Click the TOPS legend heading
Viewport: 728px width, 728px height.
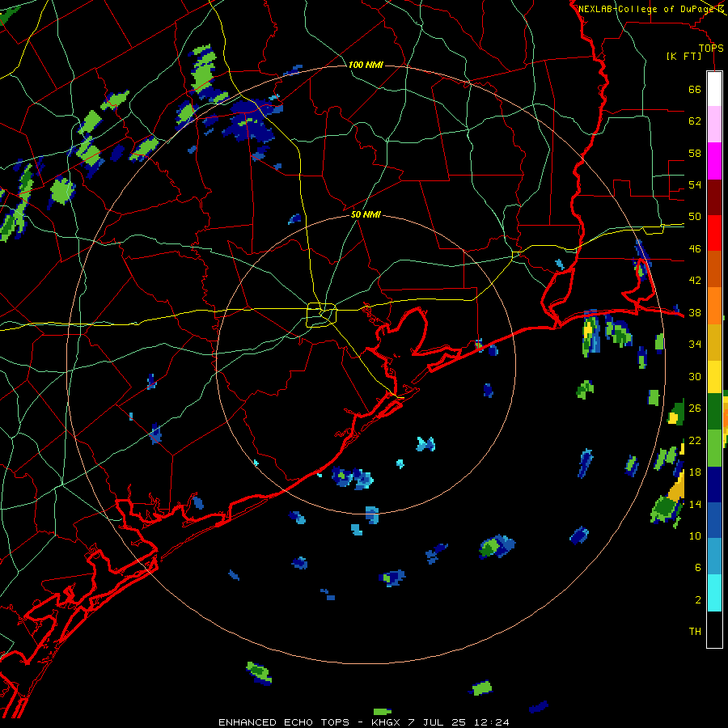pos(711,49)
